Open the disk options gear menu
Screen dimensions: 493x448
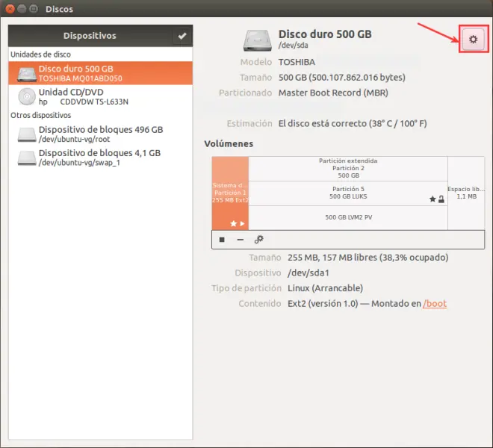coord(473,40)
